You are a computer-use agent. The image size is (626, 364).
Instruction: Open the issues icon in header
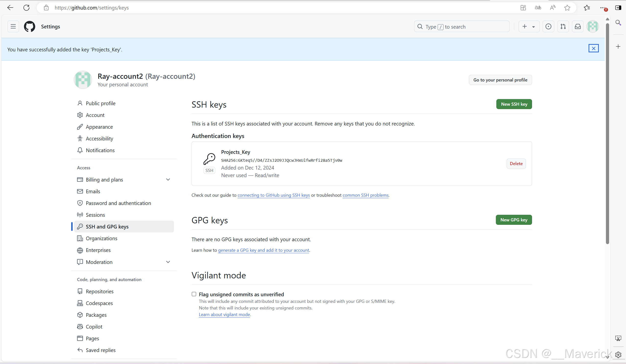(x=548, y=27)
